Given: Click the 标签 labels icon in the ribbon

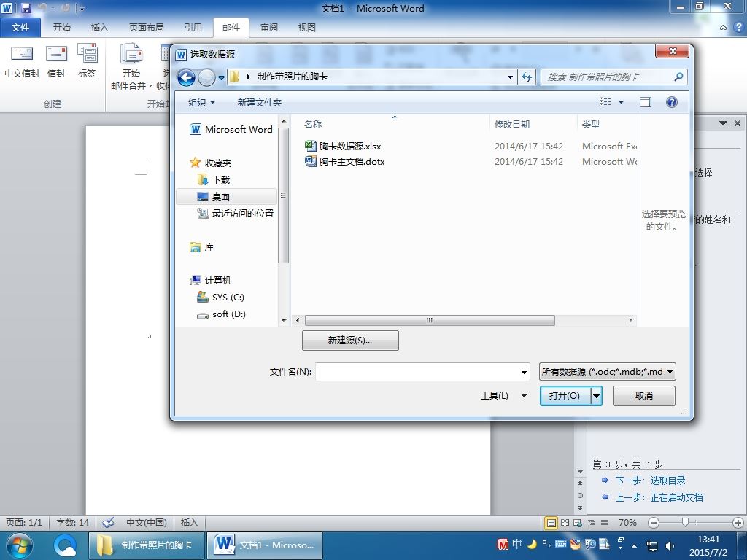Looking at the screenshot, I should point(88,61).
